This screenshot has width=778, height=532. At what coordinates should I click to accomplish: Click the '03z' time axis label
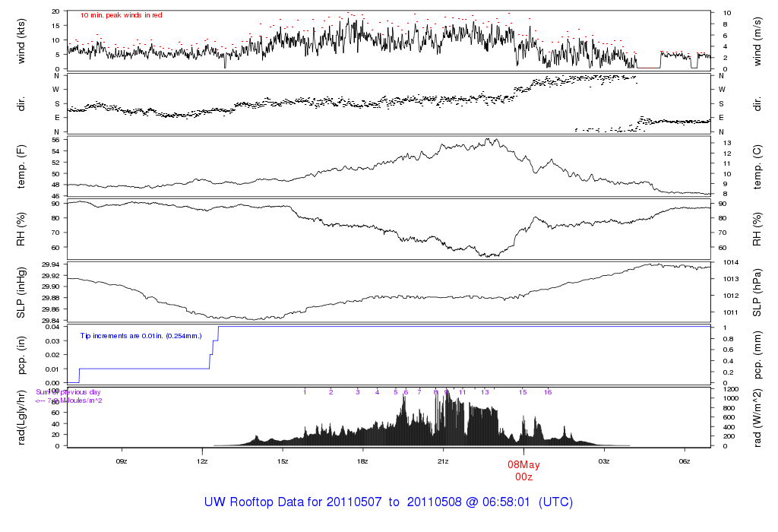click(x=604, y=461)
